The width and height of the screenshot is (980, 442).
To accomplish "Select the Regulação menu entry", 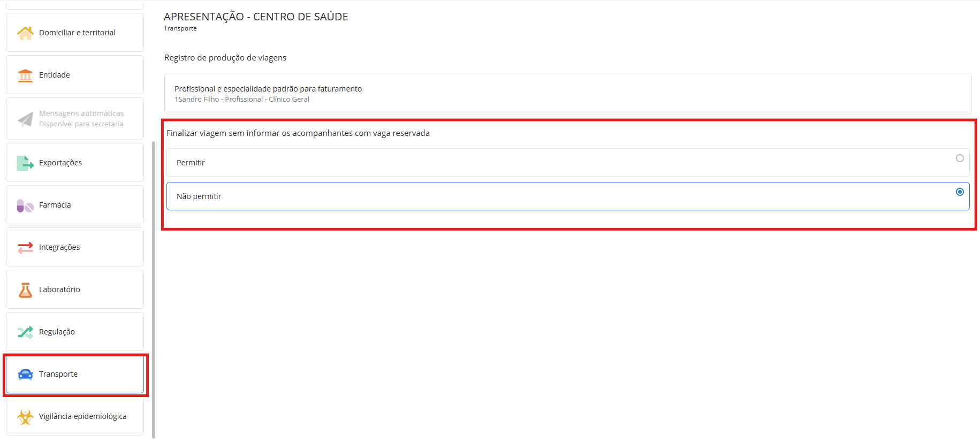I will pos(75,332).
